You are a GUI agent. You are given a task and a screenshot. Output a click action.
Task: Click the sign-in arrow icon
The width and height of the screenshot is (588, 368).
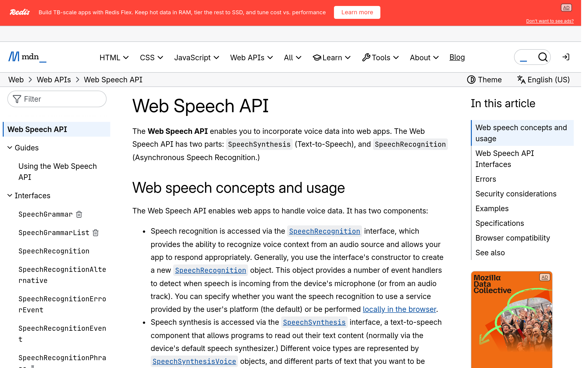point(566,57)
